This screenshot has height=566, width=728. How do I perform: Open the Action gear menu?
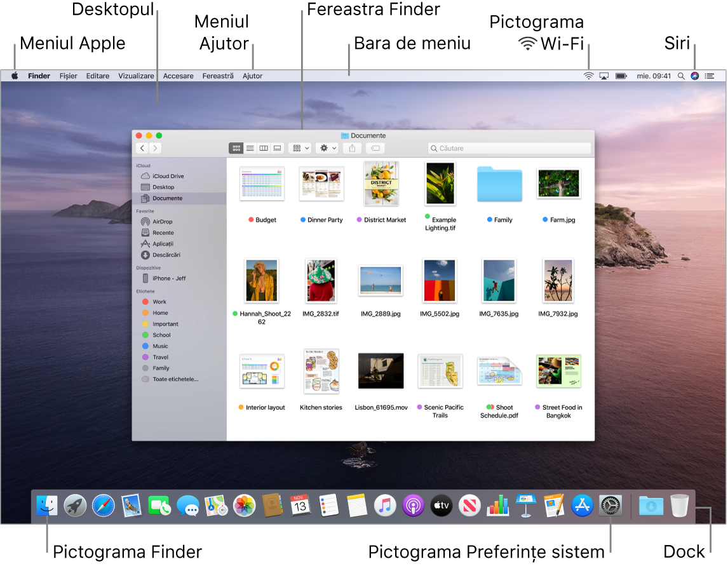[326, 147]
